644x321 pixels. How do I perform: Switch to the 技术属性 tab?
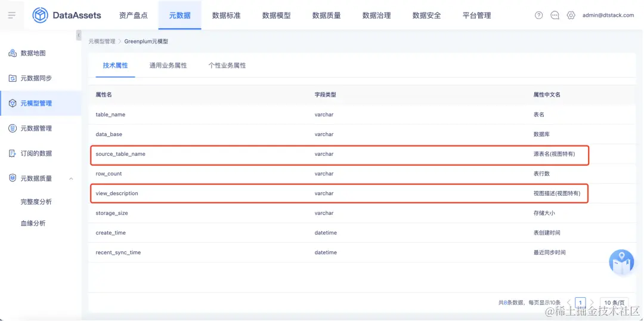[116, 66]
